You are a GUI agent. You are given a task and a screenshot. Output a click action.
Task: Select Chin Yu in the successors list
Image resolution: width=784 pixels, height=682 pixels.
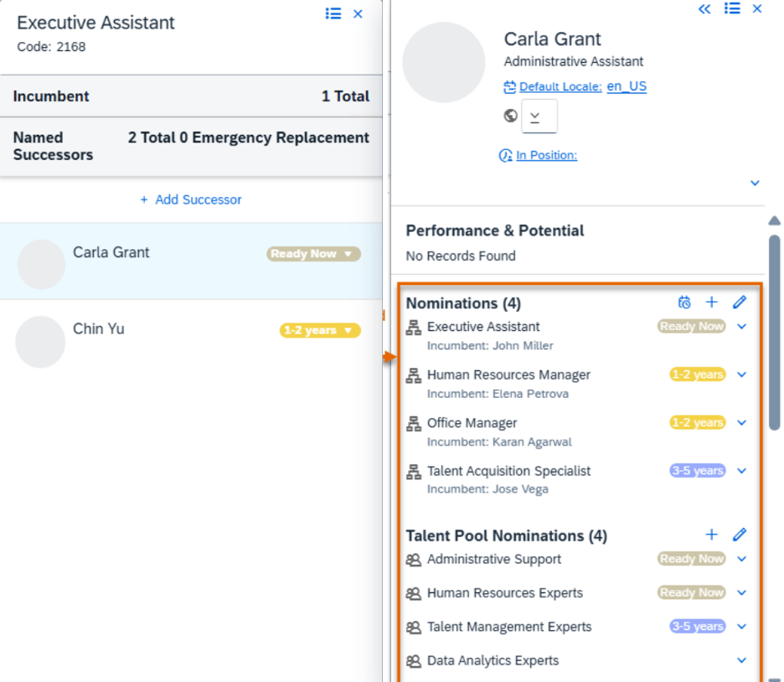click(x=99, y=329)
